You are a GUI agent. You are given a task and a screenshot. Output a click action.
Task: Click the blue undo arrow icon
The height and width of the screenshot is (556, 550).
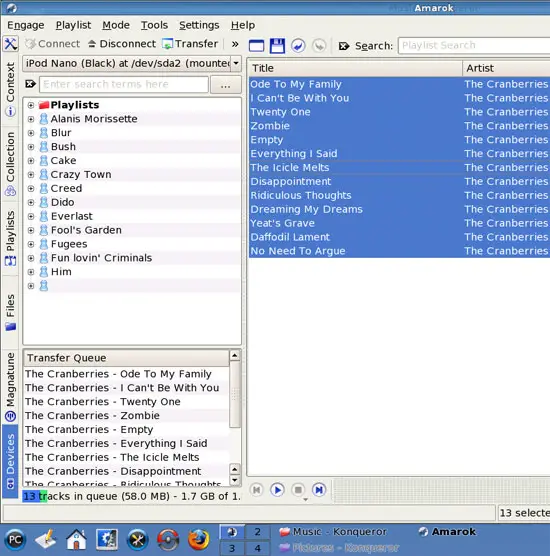coord(298,46)
